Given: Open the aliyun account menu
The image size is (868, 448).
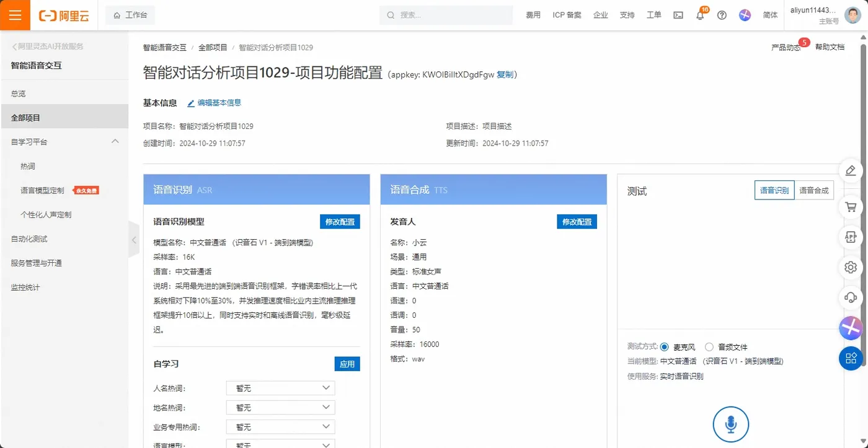Looking at the screenshot, I should 814,15.
